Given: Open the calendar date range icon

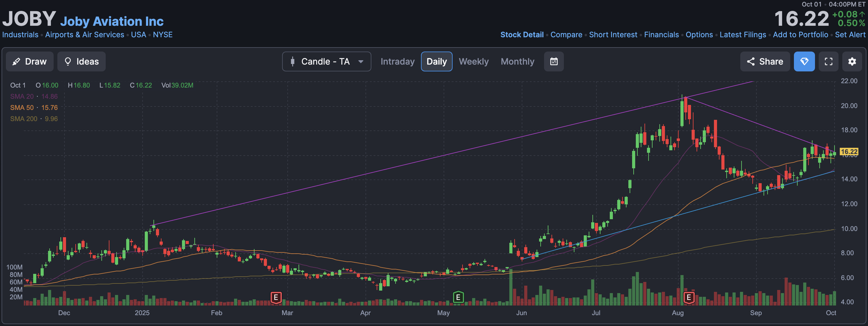Looking at the screenshot, I should [x=554, y=61].
